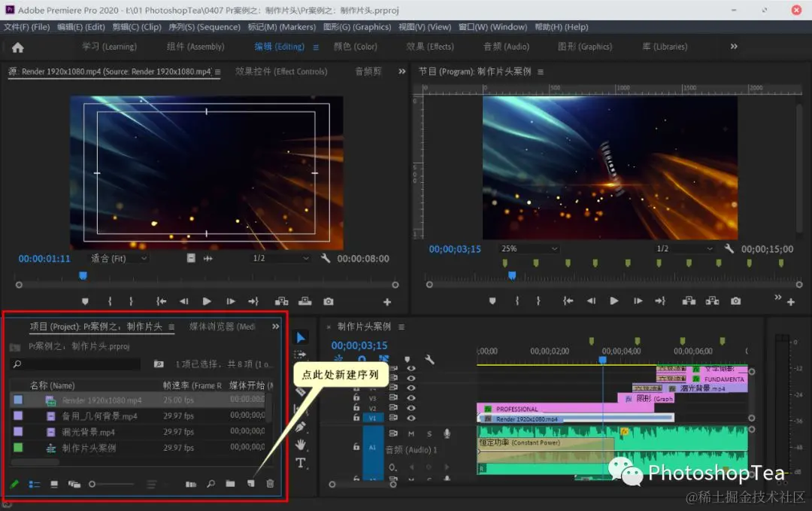Activate the Selection arrow tool
812x511 pixels.
pyautogui.click(x=301, y=337)
